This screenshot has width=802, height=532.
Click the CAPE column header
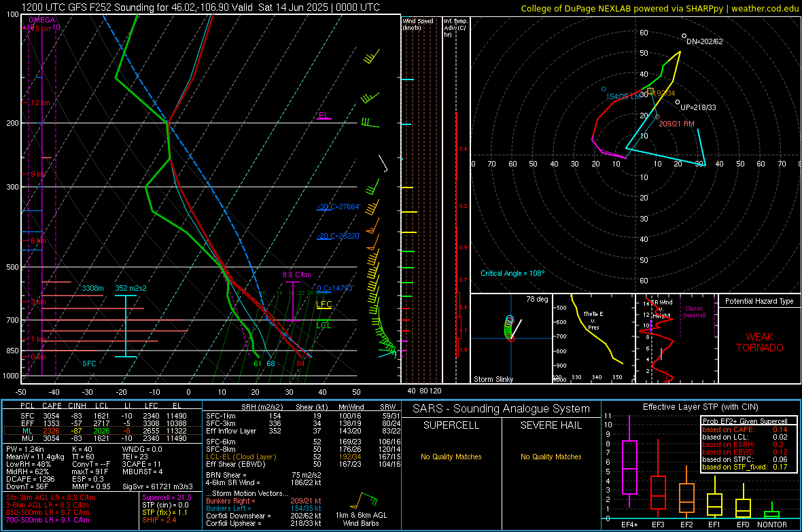point(52,406)
